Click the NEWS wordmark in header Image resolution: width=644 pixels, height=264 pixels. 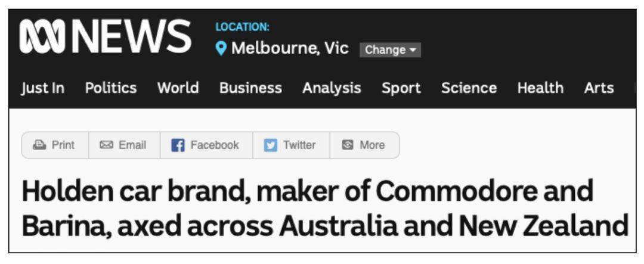click(x=131, y=38)
